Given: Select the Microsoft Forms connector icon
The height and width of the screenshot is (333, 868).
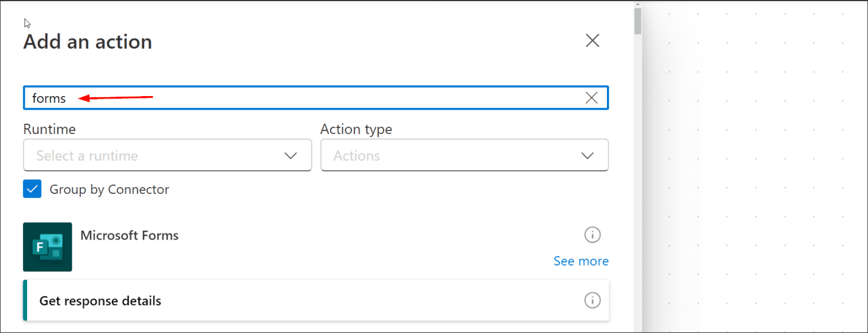Looking at the screenshot, I should pyautogui.click(x=47, y=247).
